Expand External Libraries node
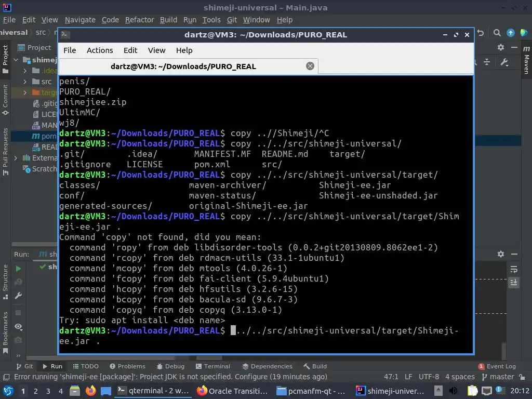This screenshot has width=532, height=399. (x=16, y=158)
